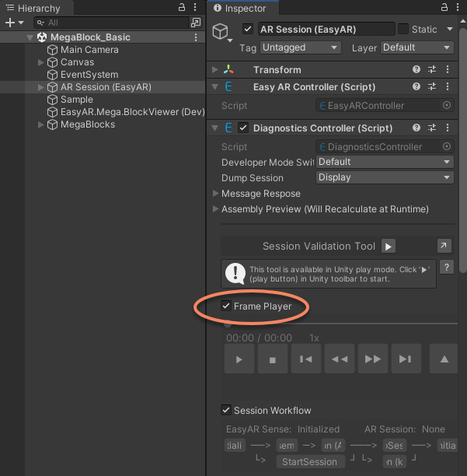Image resolution: width=467 pixels, height=476 pixels.
Task: Pick EasyARController script object selector
Action: click(447, 105)
